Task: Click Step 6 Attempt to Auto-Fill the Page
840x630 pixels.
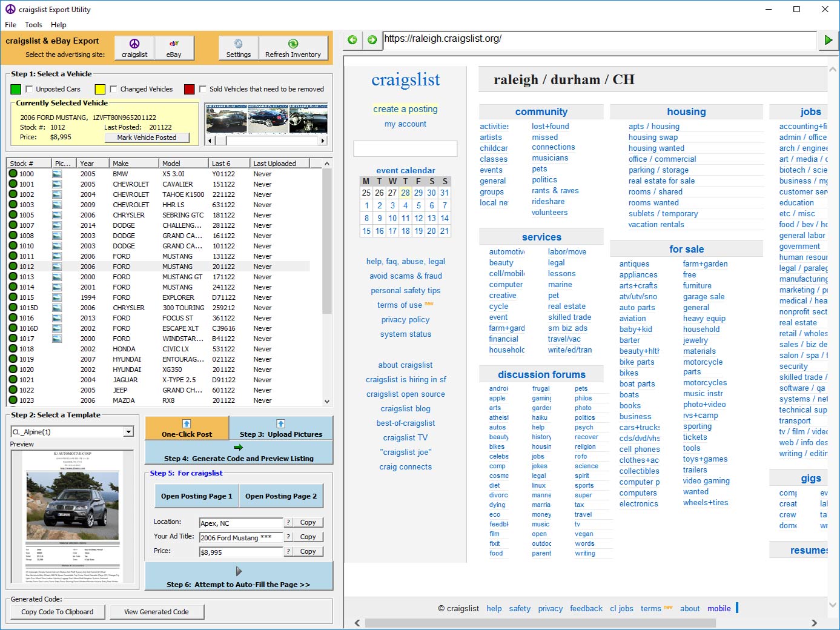Action: 239,576
